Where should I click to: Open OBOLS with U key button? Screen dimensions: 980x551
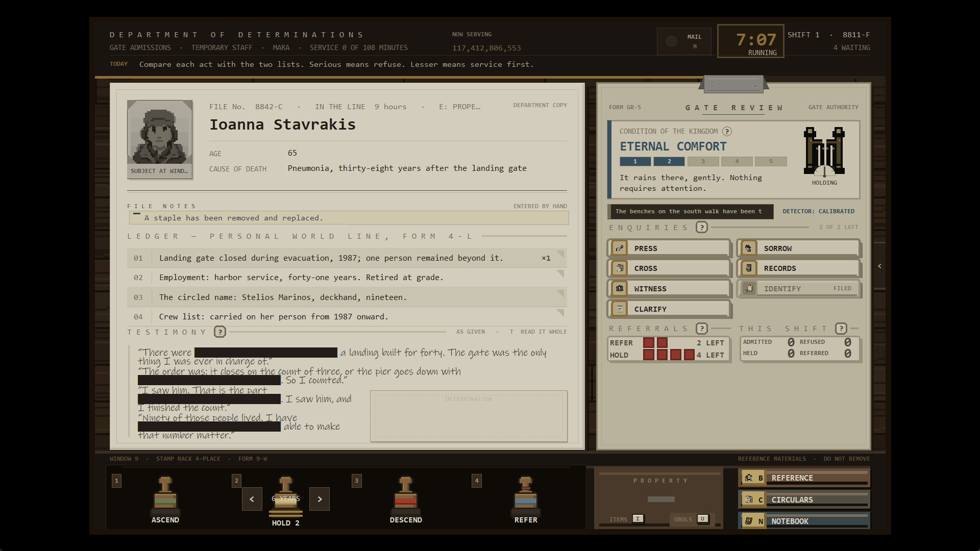pos(703,519)
